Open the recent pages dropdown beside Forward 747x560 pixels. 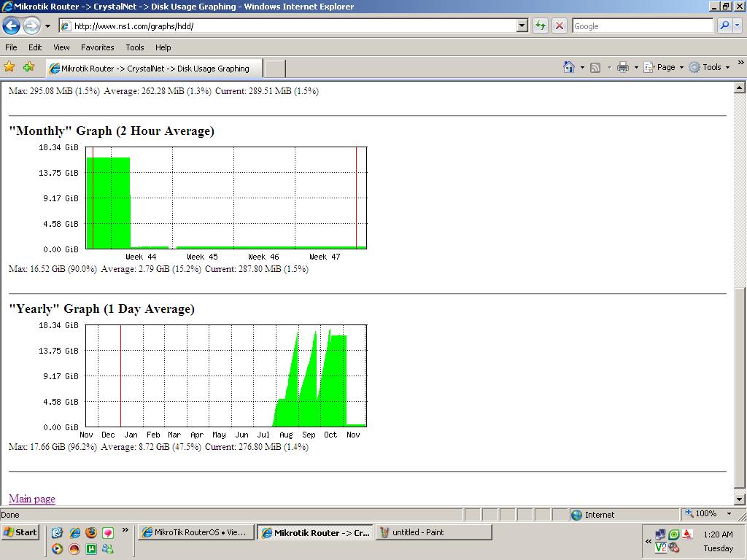point(47,26)
